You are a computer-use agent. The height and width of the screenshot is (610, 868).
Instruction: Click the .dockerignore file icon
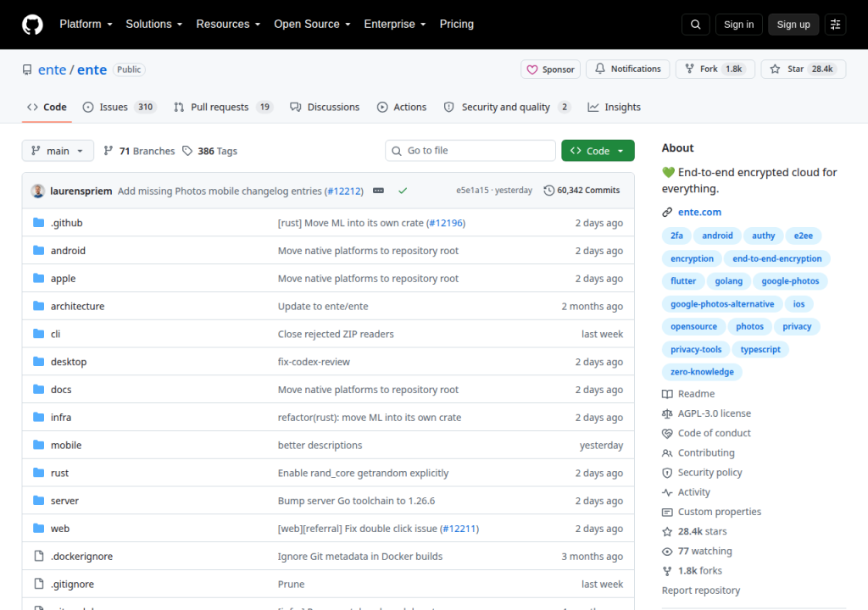39,556
